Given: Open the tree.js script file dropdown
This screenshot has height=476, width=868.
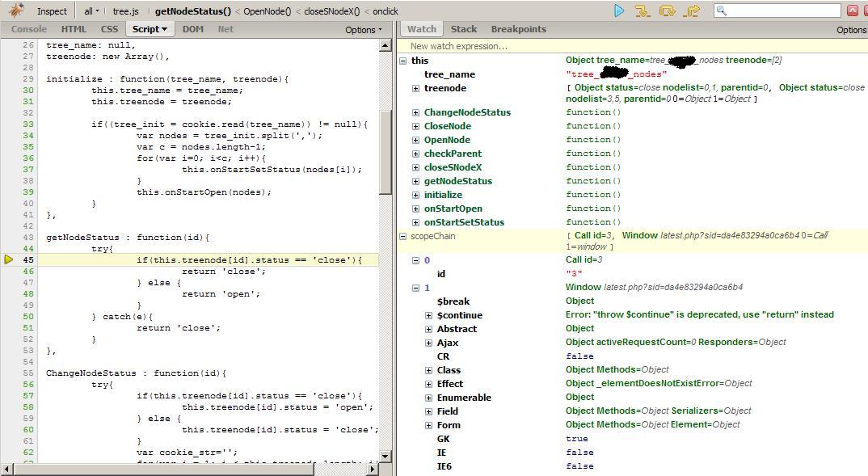Looking at the screenshot, I should [x=125, y=11].
